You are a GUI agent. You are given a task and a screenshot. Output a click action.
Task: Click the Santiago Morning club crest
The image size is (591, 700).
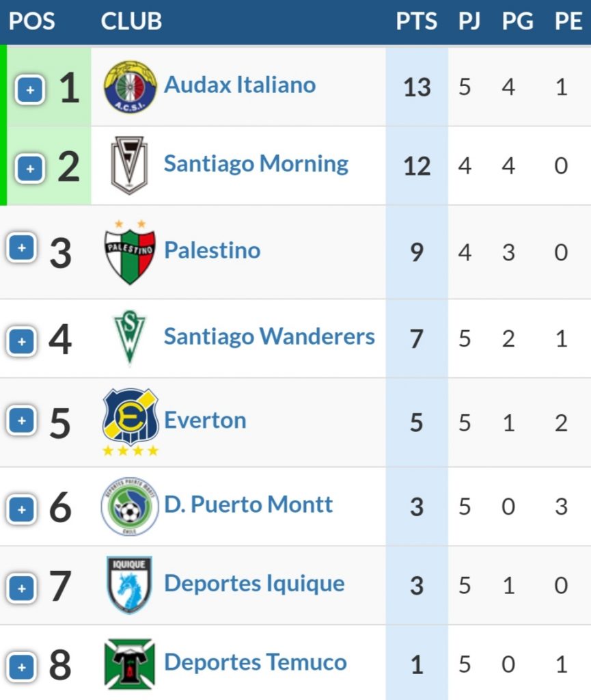(129, 165)
